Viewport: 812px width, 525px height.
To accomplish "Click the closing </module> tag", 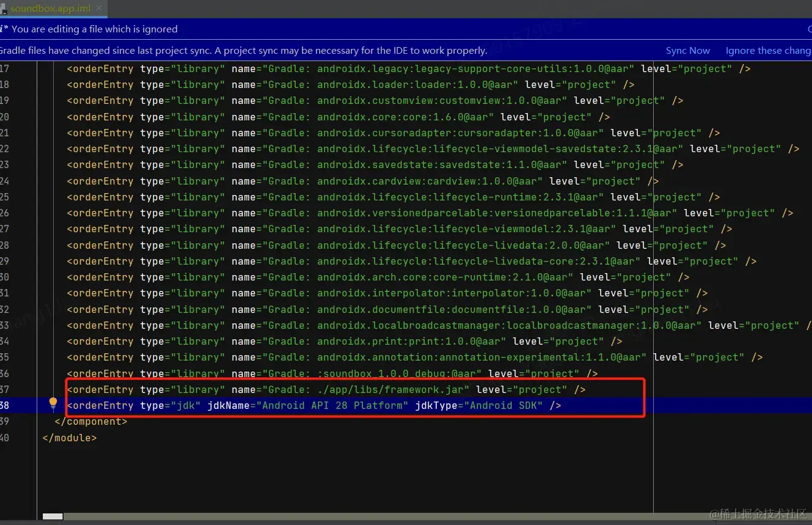I will click(x=70, y=438).
